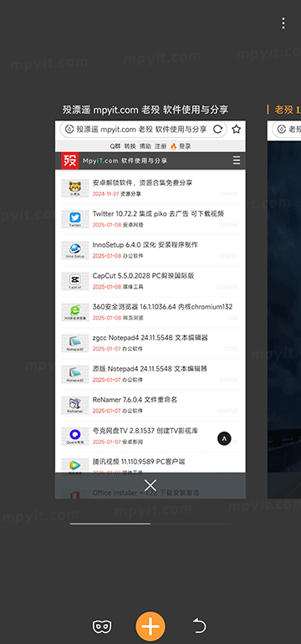The image size is (301, 644).
Task: Click the Inno Setup icon thumbnail
Action: coord(75,250)
